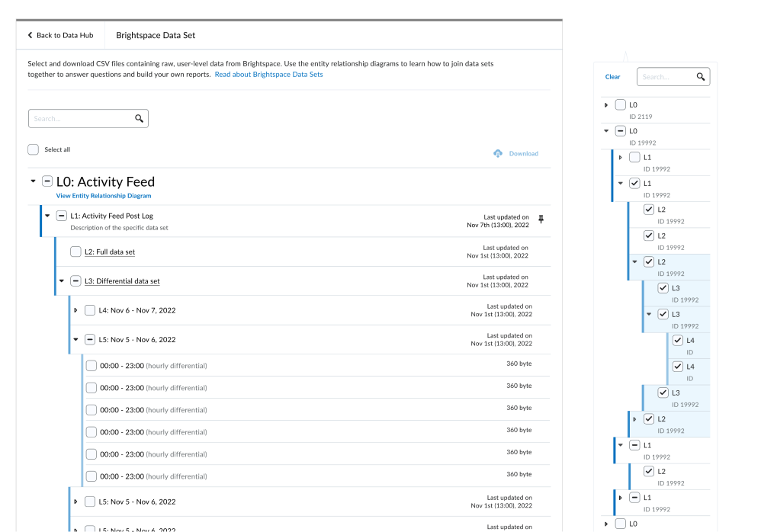Toggle L0 ID 19992 checkbox in right panel
Image resolution: width=761 pixels, height=532 pixels.
(x=620, y=131)
